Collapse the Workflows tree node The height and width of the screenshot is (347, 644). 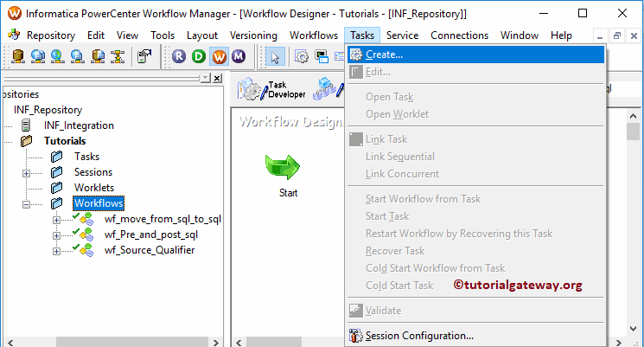click(26, 204)
